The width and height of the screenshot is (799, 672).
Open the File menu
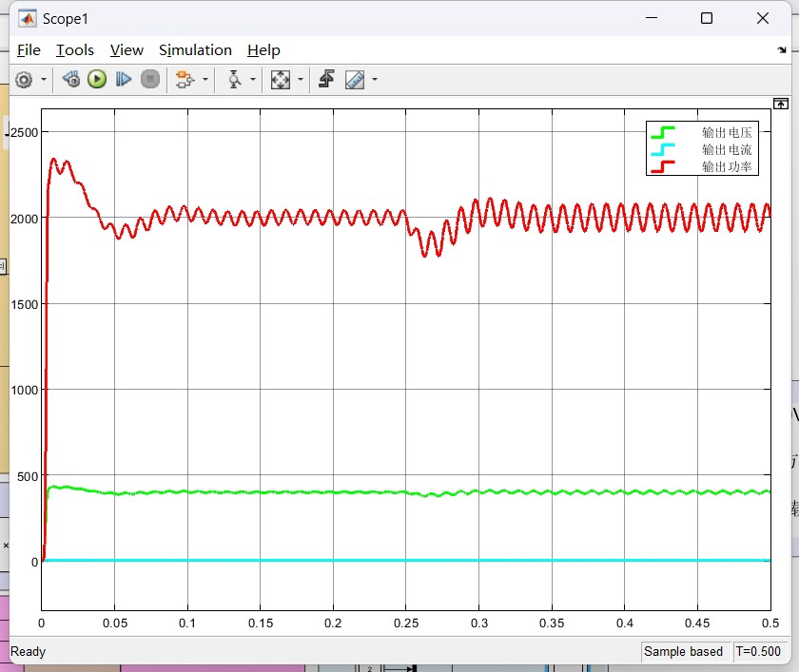29,49
